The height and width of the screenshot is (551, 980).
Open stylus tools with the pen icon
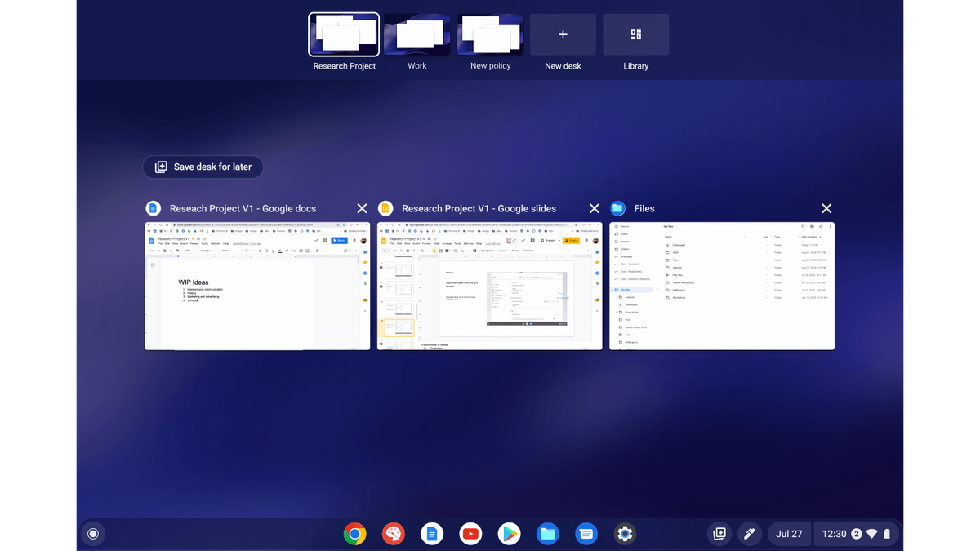pyautogui.click(x=750, y=533)
